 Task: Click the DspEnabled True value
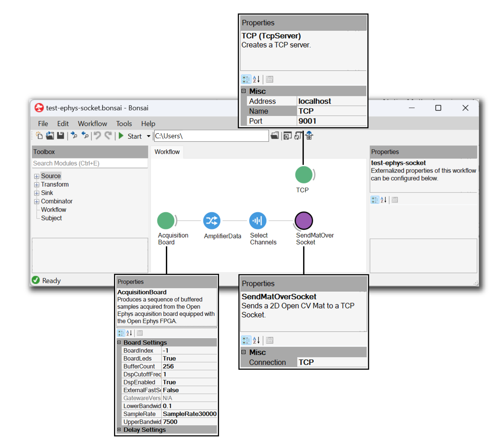tap(189, 382)
